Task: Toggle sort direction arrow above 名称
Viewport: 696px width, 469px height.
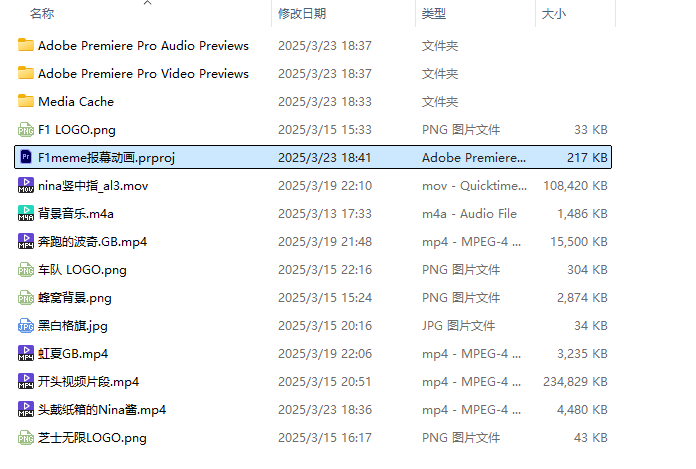Action: tap(148, 3)
